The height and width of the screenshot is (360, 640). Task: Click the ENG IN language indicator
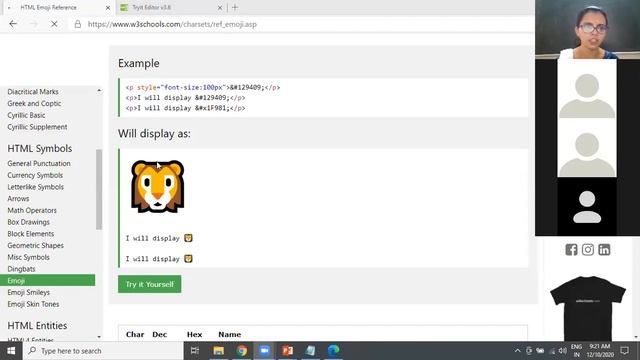pos(576,351)
